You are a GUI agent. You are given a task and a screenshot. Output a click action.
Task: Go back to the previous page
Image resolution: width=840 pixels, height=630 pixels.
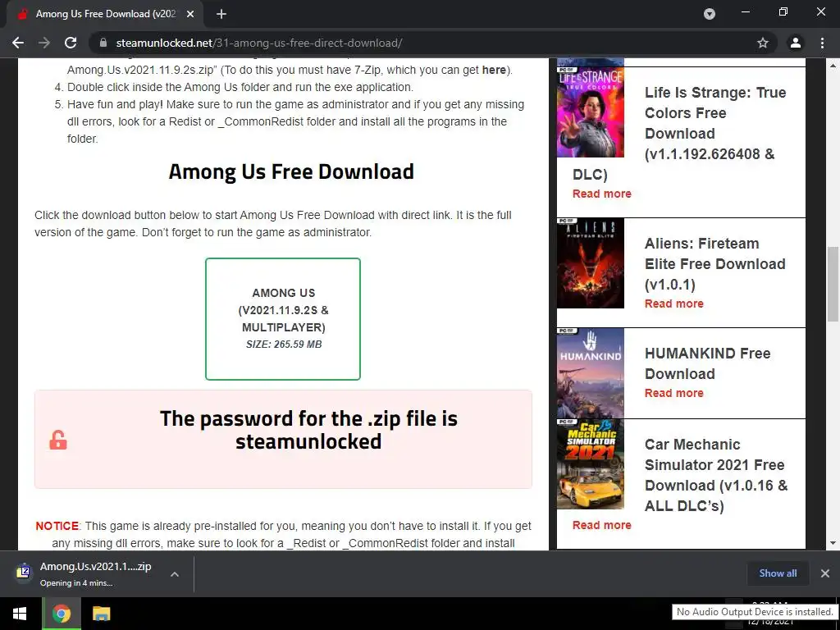click(x=18, y=43)
